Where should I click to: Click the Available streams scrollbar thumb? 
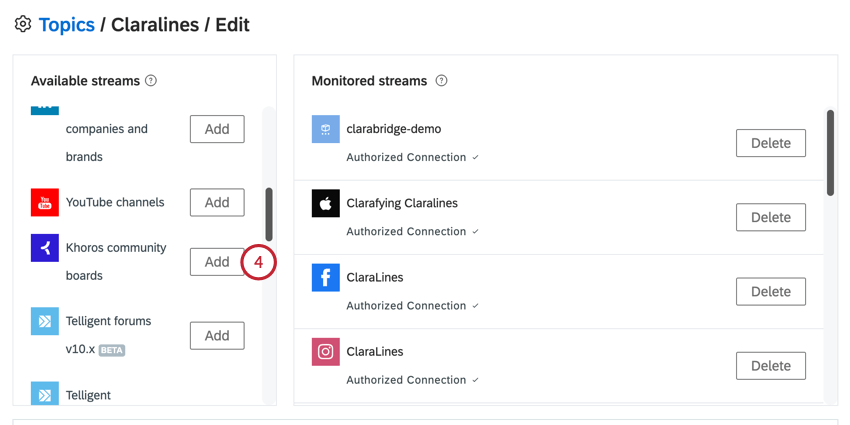coord(269,214)
